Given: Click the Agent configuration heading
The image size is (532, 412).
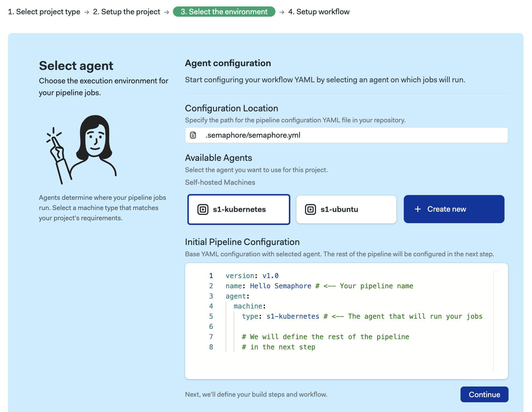Looking at the screenshot, I should pos(228,63).
